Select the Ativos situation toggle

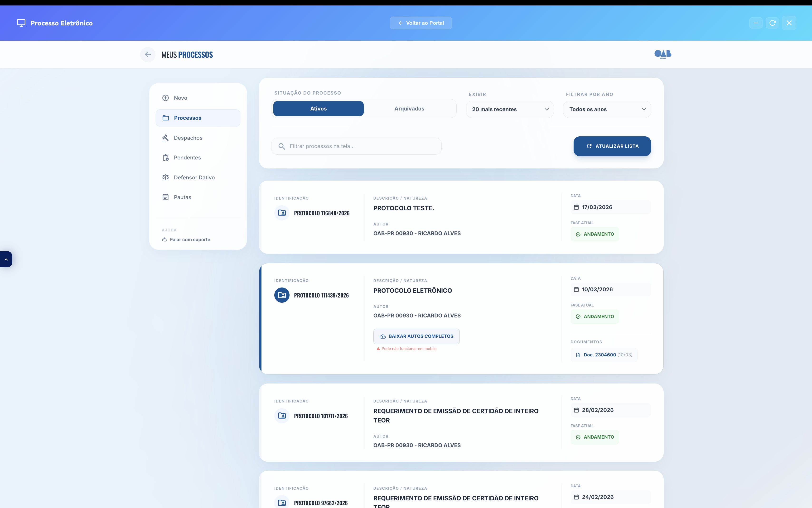318,109
